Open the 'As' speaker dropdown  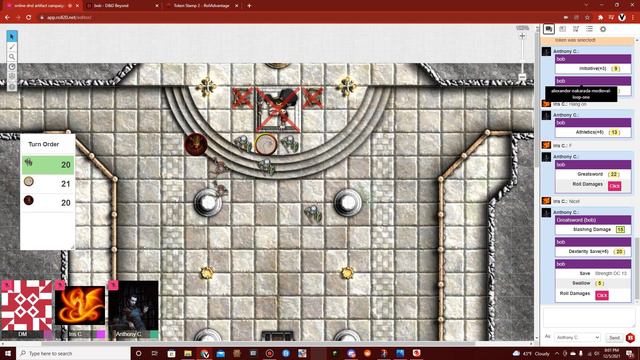578,338
